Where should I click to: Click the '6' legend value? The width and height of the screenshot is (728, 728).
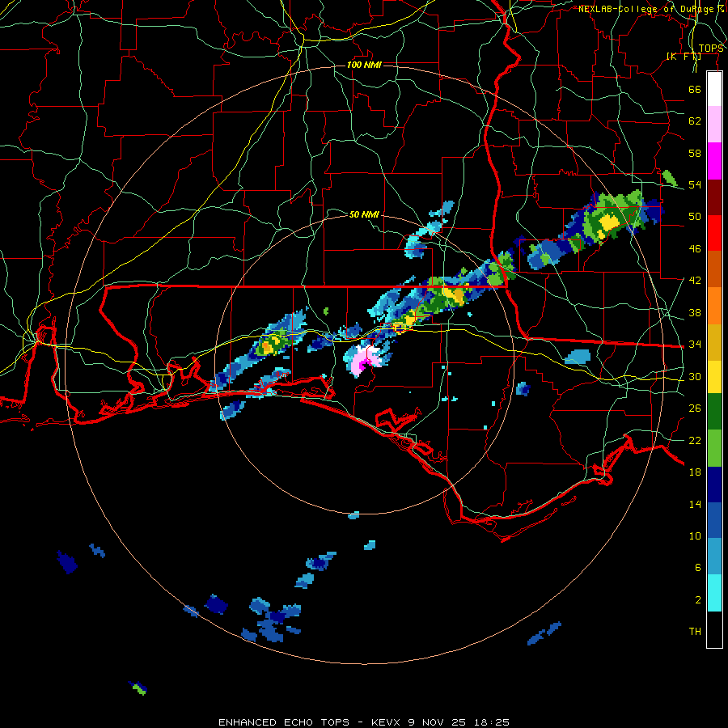click(x=697, y=567)
